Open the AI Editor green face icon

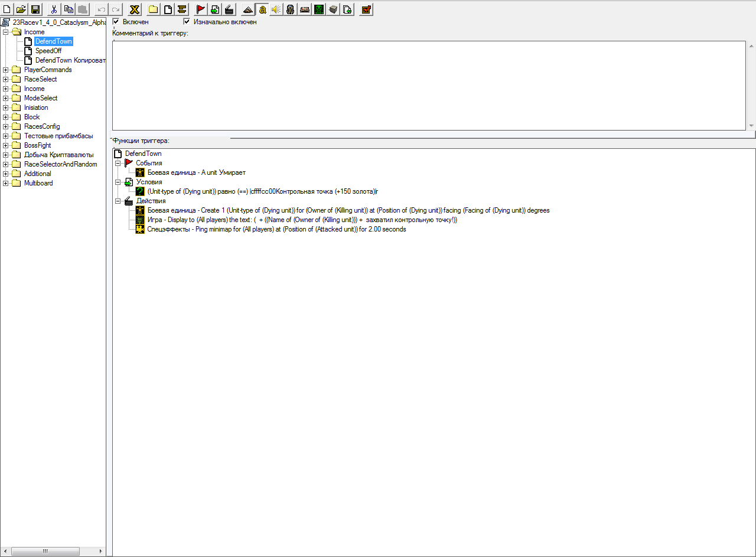319,9
